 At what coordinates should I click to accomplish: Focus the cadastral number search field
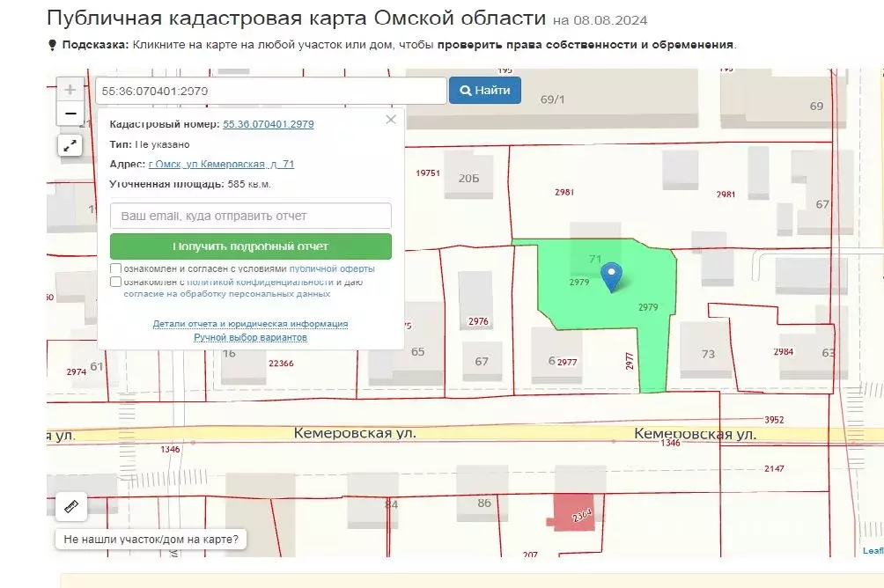click(270, 91)
